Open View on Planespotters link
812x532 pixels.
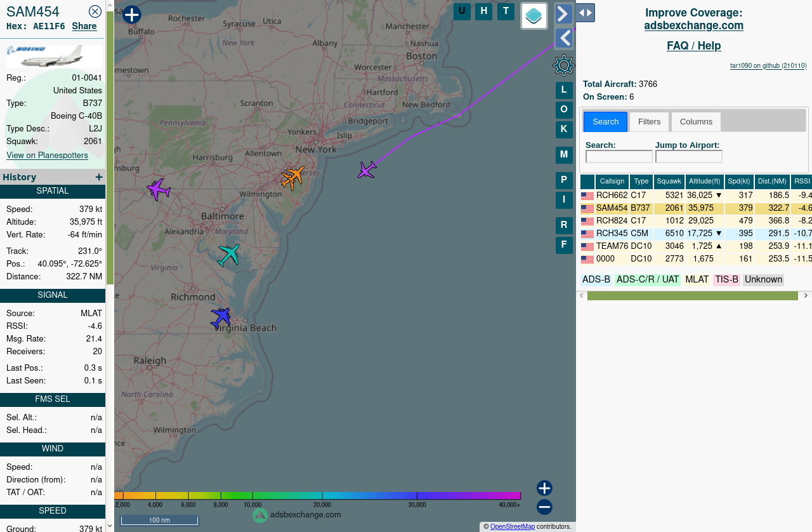pos(47,156)
